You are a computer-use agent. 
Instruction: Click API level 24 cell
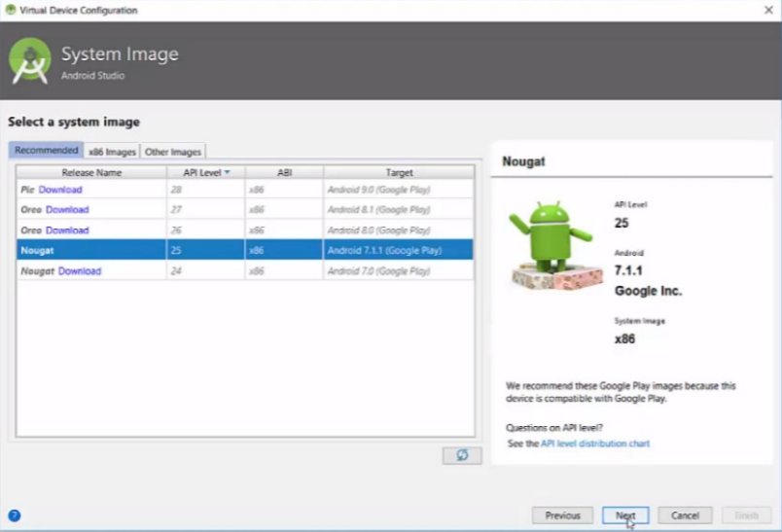205,270
